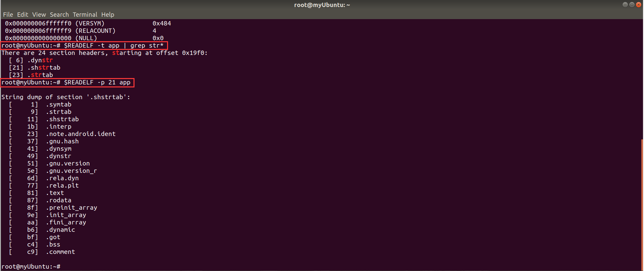Click the '$READELF -t app | grep str*' command
This screenshot has width=644, height=271.
pyautogui.click(x=114, y=46)
